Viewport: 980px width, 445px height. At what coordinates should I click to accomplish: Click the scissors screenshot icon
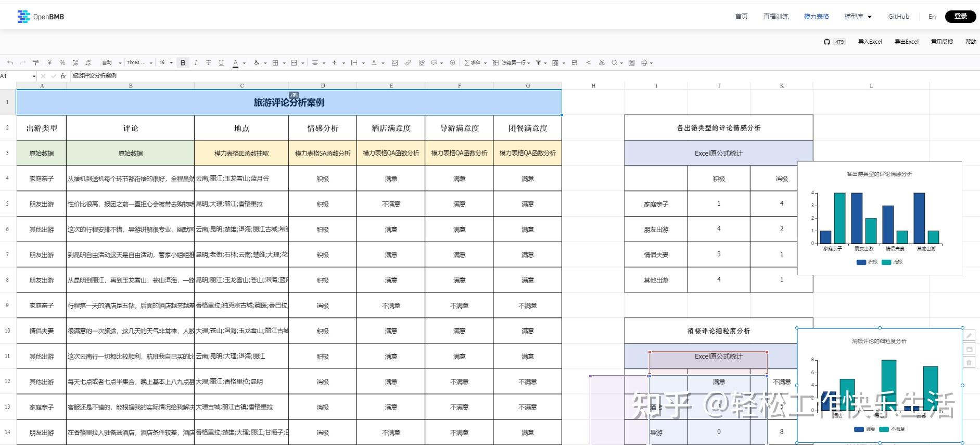(602, 62)
